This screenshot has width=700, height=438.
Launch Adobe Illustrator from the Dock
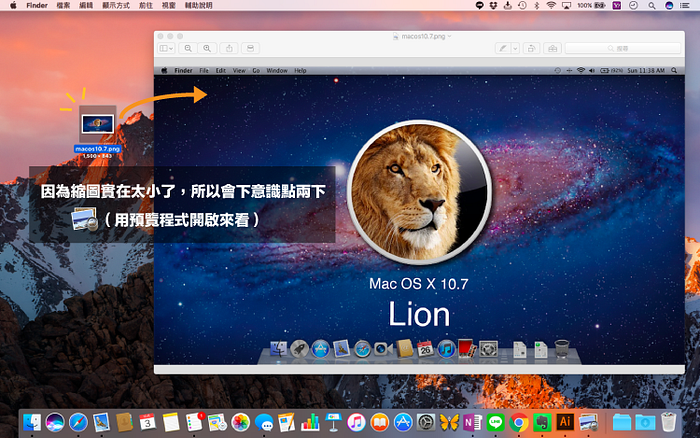tap(566, 422)
